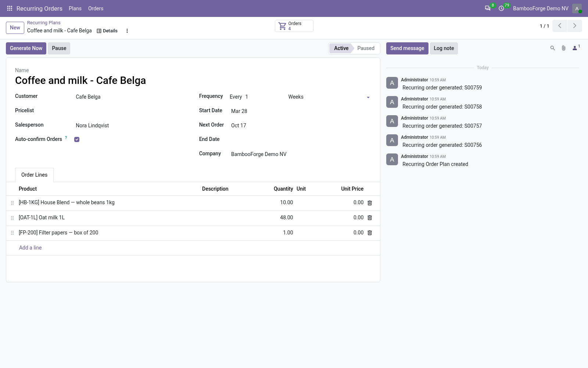Click Send message button

pos(407,48)
